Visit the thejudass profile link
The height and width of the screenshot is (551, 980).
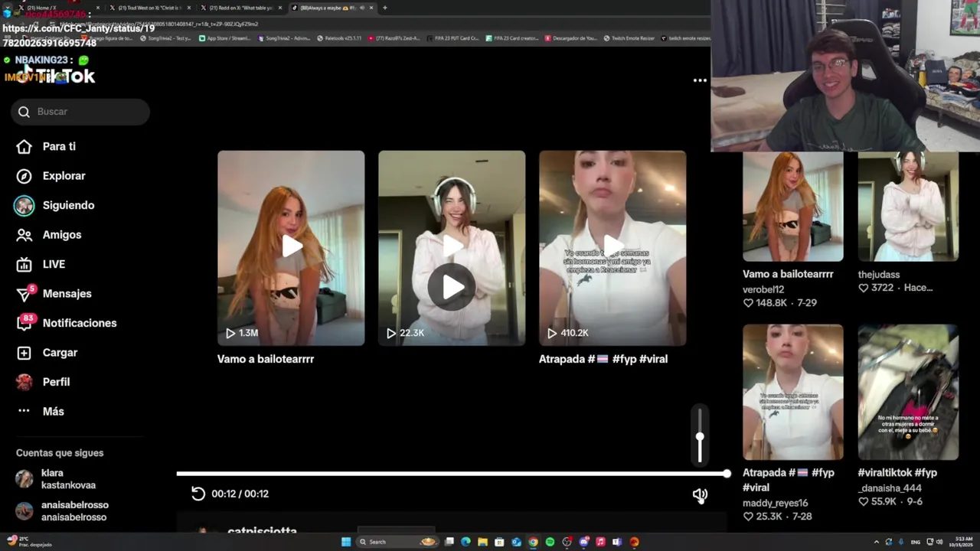click(879, 275)
